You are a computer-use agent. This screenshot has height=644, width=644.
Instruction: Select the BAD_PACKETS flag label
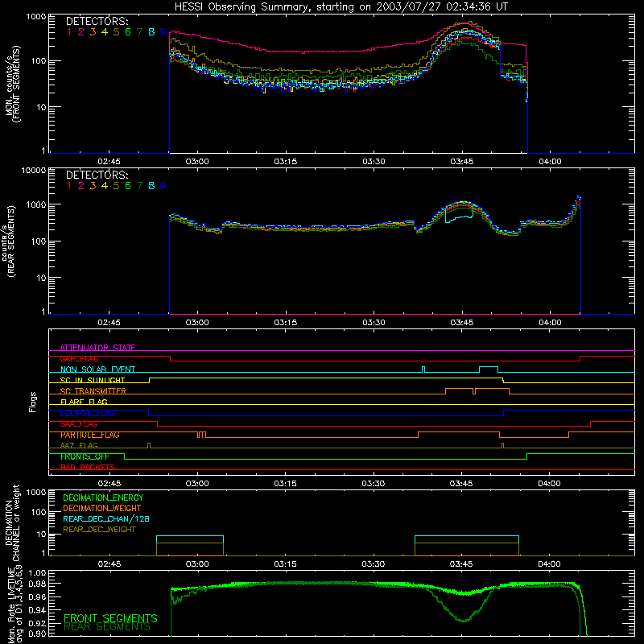pyautogui.click(x=88, y=468)
